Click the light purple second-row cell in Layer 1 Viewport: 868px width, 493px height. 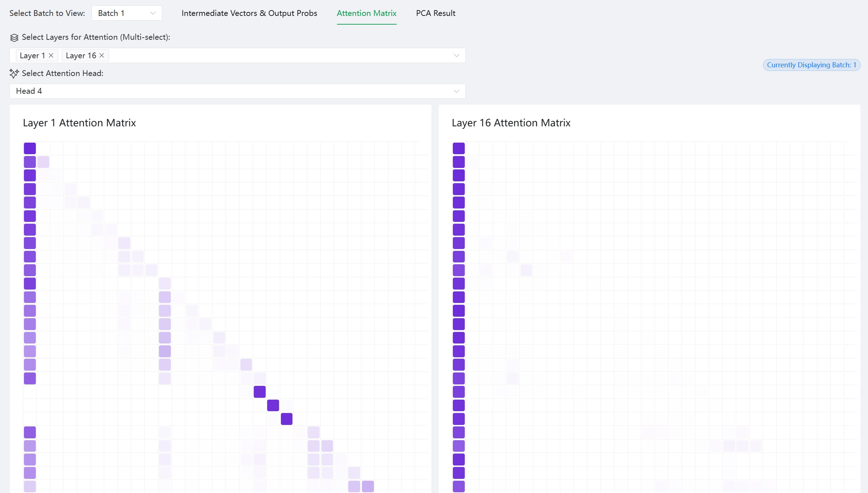[x=43, y=162]
